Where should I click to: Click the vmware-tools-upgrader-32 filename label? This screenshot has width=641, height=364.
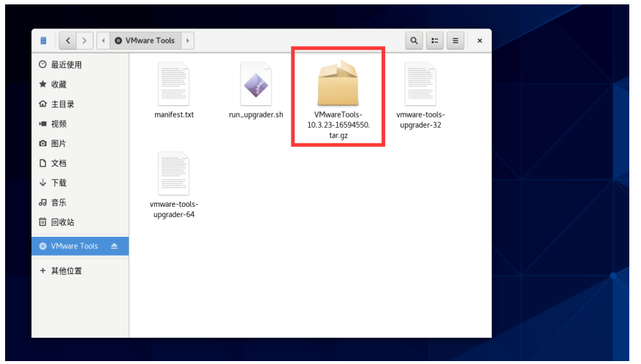tap(421, 120)
